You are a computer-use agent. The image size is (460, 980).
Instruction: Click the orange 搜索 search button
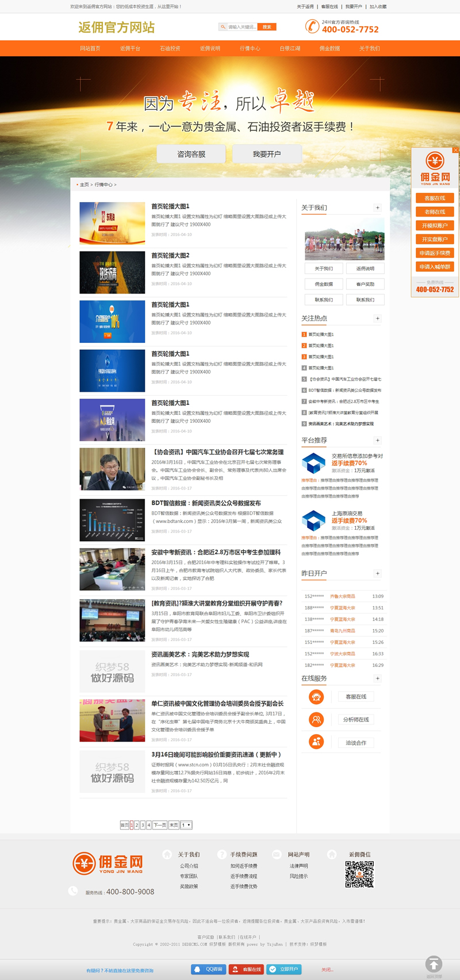pyautogui.click(x=267, y=27)
